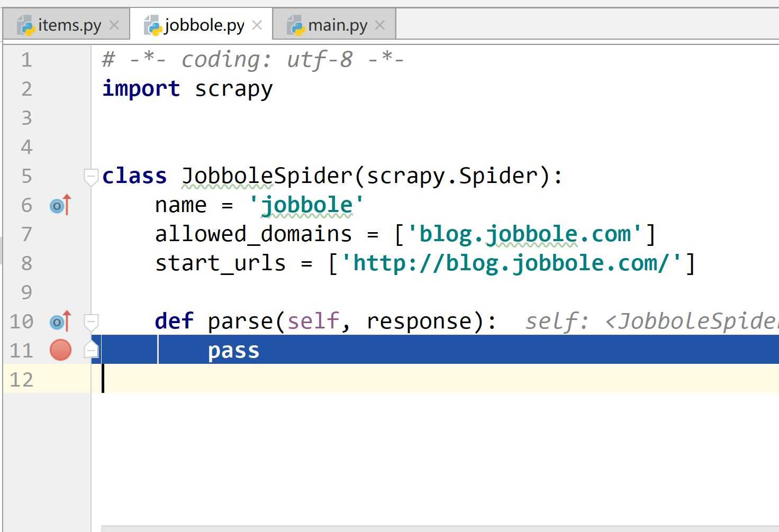The width and height of the screenshot is (779, 532).
Task: Collapse the JobboleSpider class fold marker
Action: pos(91,177)
